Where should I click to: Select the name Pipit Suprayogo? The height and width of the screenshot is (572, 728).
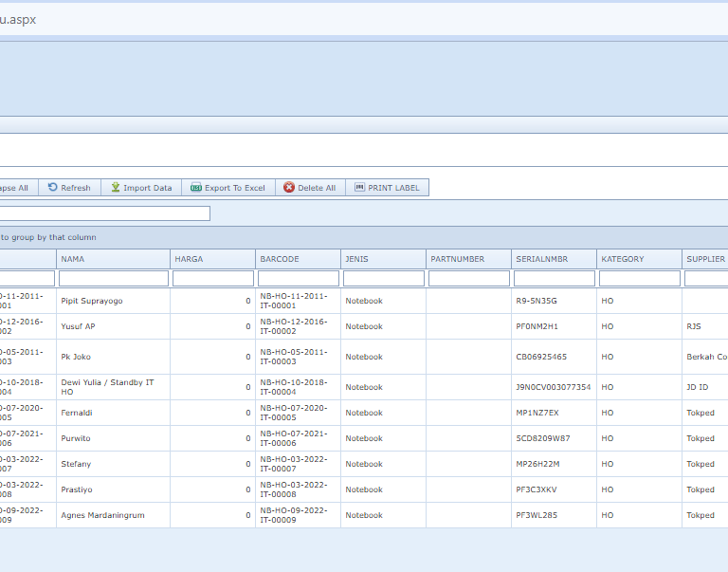pos(92,301)
